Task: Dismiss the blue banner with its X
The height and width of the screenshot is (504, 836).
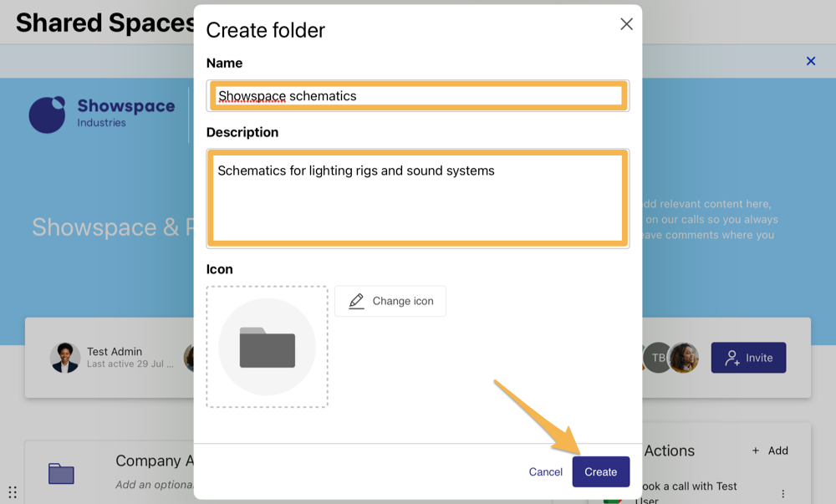Action: tap(810, 61)
